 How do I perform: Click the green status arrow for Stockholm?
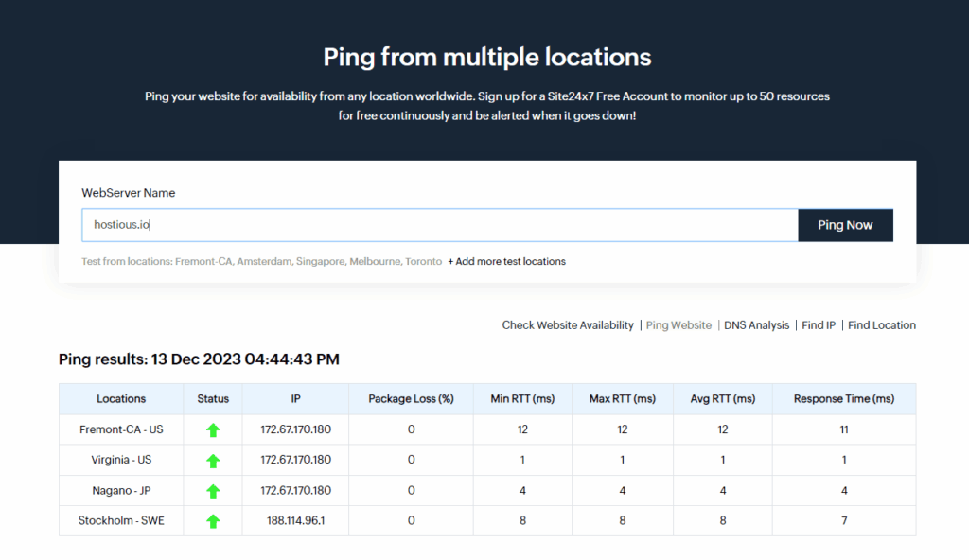213,521
